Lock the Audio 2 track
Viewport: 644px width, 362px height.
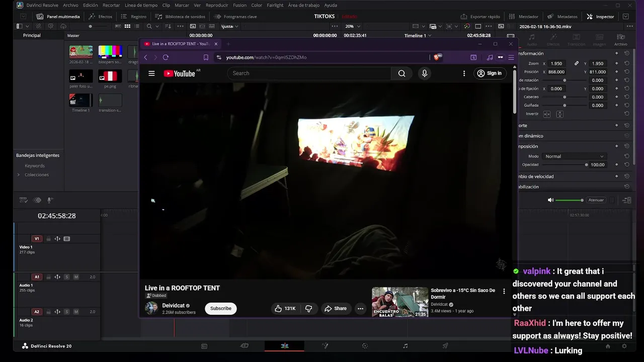click(x=48, y=312)
